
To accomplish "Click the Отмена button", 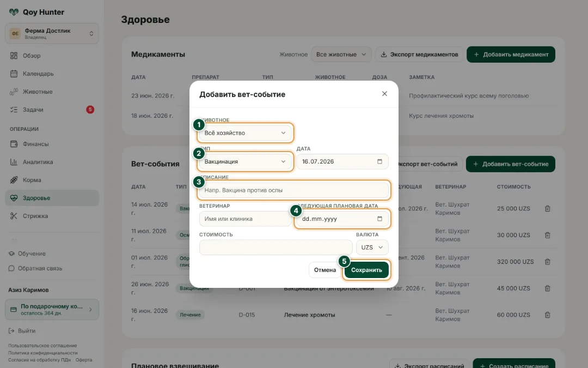I will (324, 270).
